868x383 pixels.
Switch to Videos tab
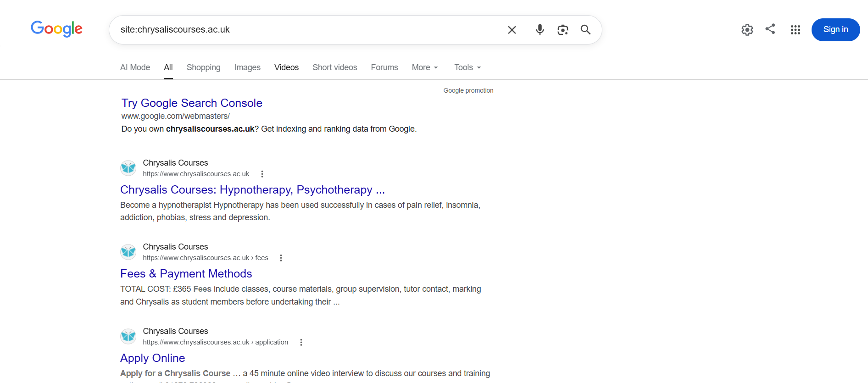286,67
